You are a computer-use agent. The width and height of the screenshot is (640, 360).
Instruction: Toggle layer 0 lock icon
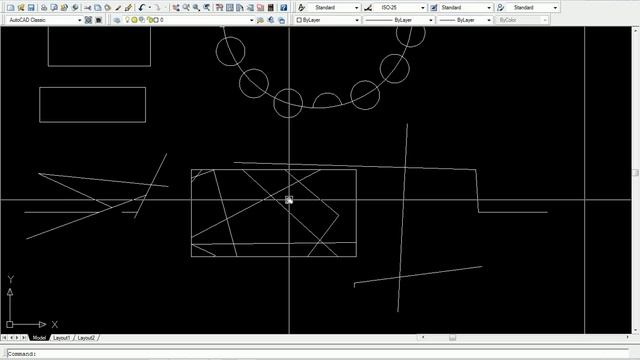149,20
